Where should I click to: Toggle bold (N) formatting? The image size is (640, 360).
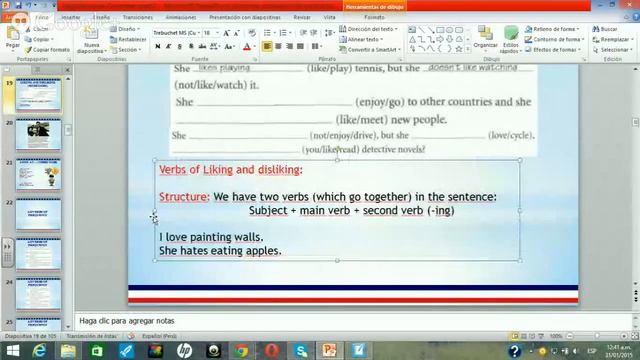158,47
